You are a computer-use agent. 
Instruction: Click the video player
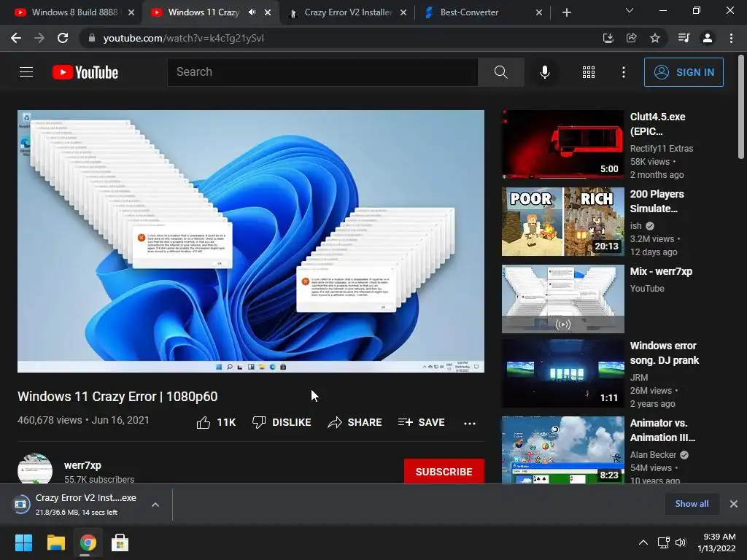[251, 241]
